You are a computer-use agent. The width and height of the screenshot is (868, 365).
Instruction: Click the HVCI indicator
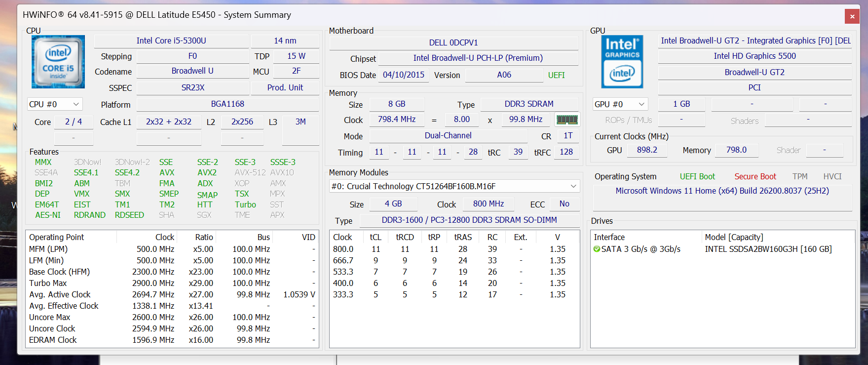pos(832,176)
